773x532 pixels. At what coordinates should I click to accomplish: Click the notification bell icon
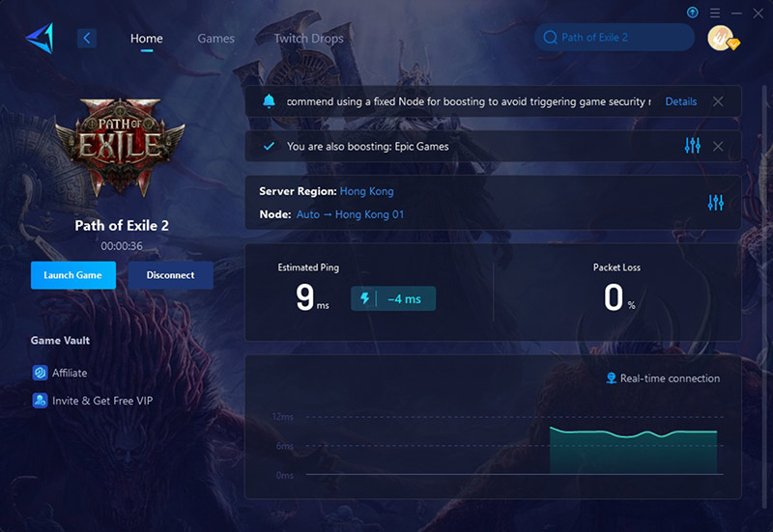click(269, 101)
